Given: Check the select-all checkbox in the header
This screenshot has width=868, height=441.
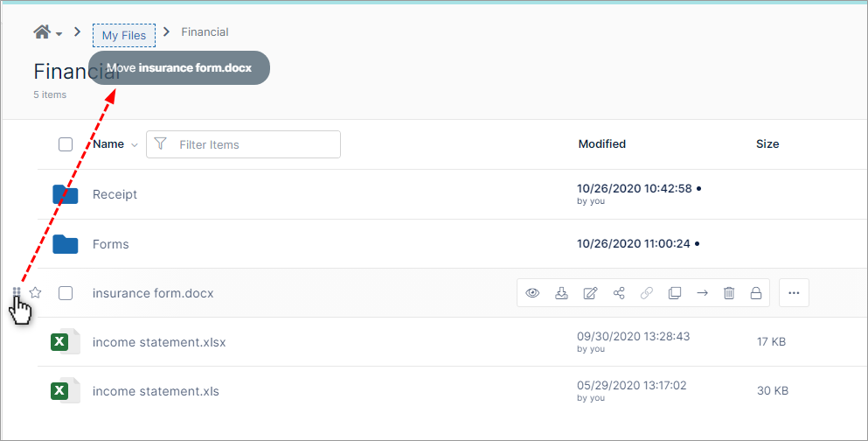Looking at the screenshot, I should (x=66, y=144).
